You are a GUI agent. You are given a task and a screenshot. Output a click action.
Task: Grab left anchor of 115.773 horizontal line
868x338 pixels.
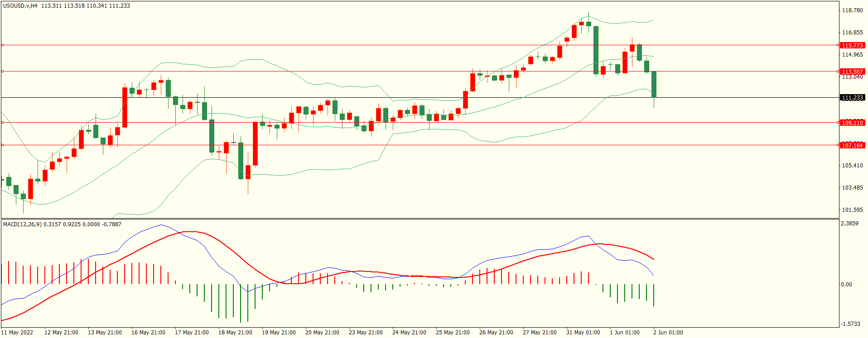pyautogui.click(x=2, y=45)
